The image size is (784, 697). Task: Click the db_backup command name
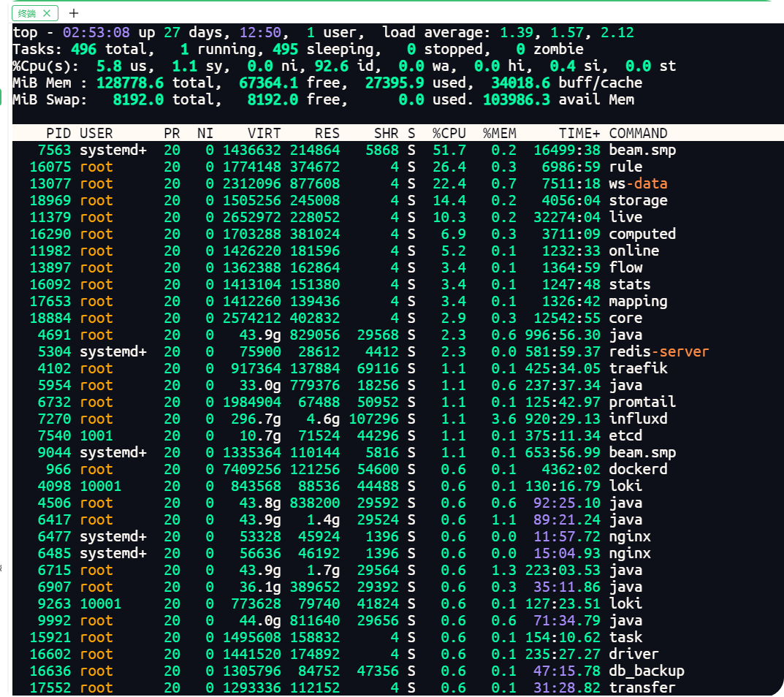(x=647, y=671)
